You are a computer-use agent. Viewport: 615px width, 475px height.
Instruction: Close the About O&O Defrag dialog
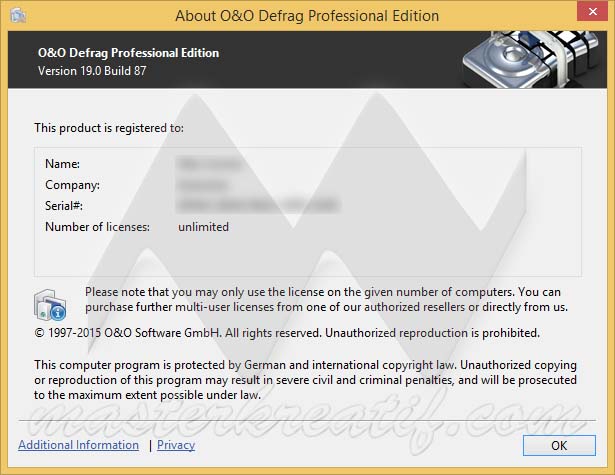[x=593, y=12]
